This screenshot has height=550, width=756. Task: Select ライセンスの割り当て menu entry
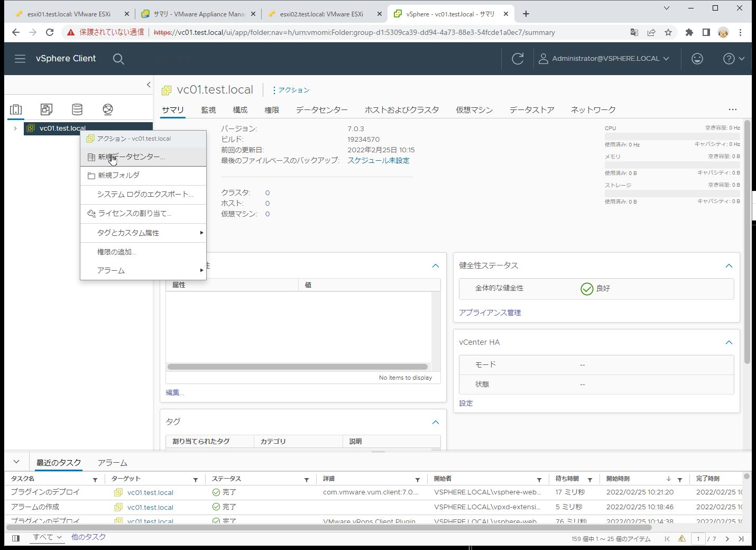coord(143,214)
